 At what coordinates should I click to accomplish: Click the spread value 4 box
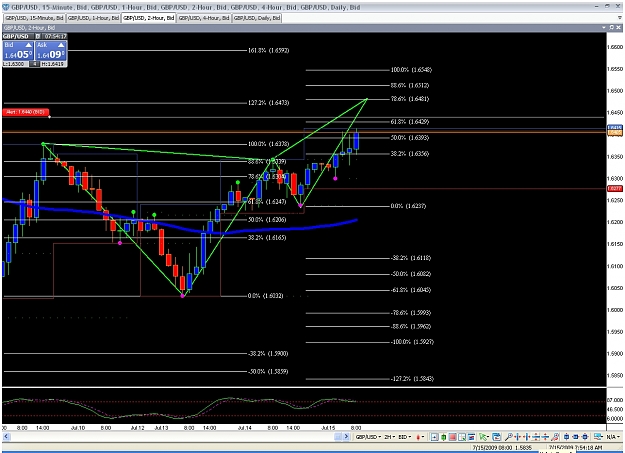pyautogui.click(x=35, y=64)
